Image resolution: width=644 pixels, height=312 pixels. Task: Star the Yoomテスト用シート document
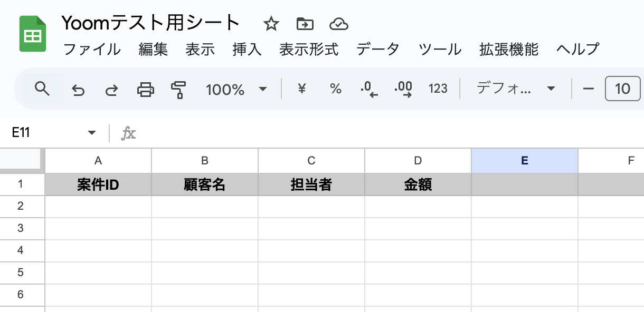pos(271,24)
